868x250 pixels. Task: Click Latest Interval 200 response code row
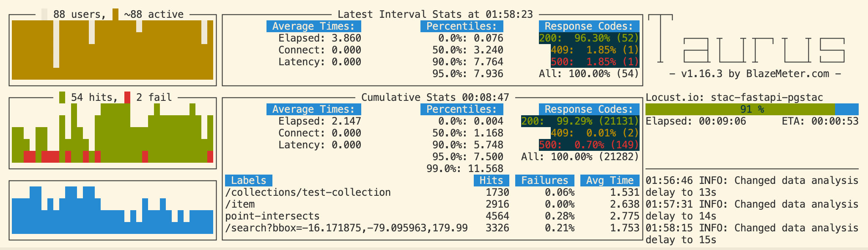pyautogui.click(x=588, y=38)
